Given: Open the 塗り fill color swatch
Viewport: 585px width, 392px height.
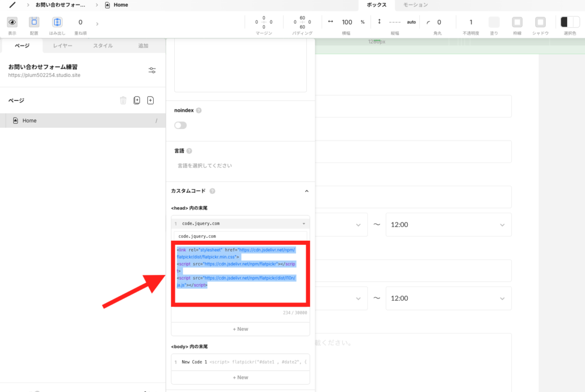Looking at the screenshot, I should (x=494, y=22).
